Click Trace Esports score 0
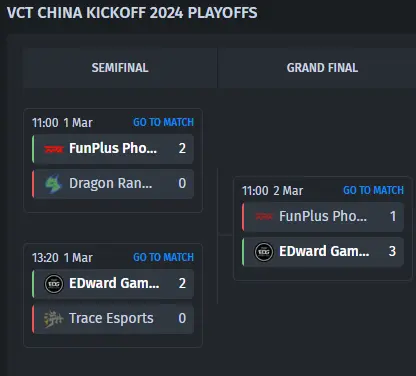Screen dimensions: 416x376 coord(182,318)
